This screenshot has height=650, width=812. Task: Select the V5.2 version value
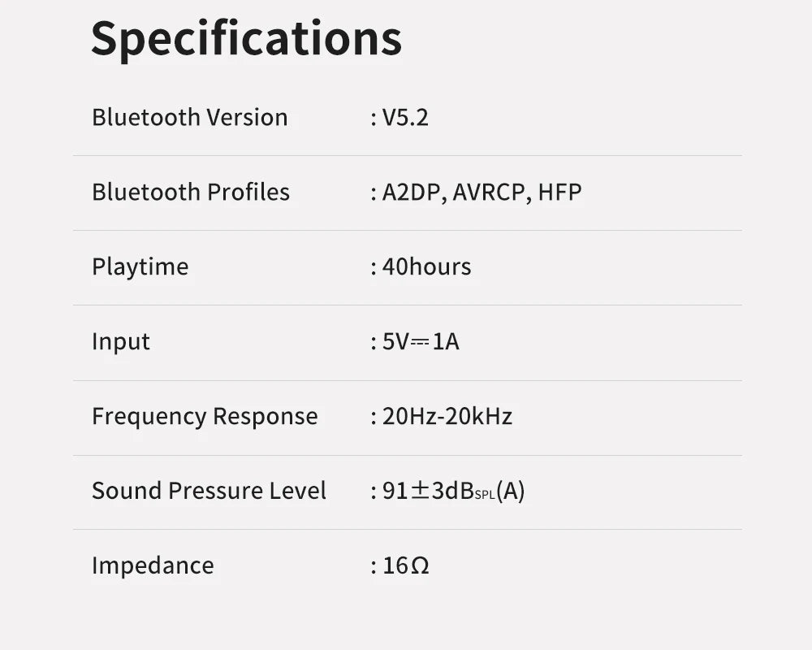(405, 117)
